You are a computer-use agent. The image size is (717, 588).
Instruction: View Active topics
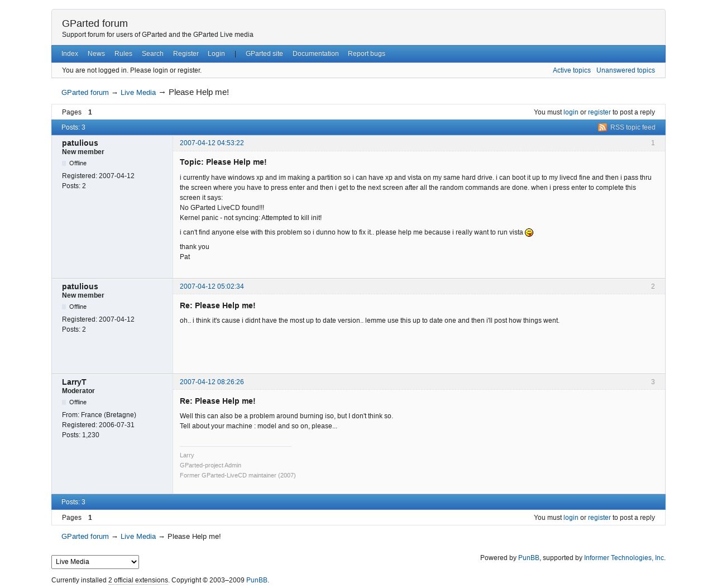pyautogui.click(x=571, y=70)
